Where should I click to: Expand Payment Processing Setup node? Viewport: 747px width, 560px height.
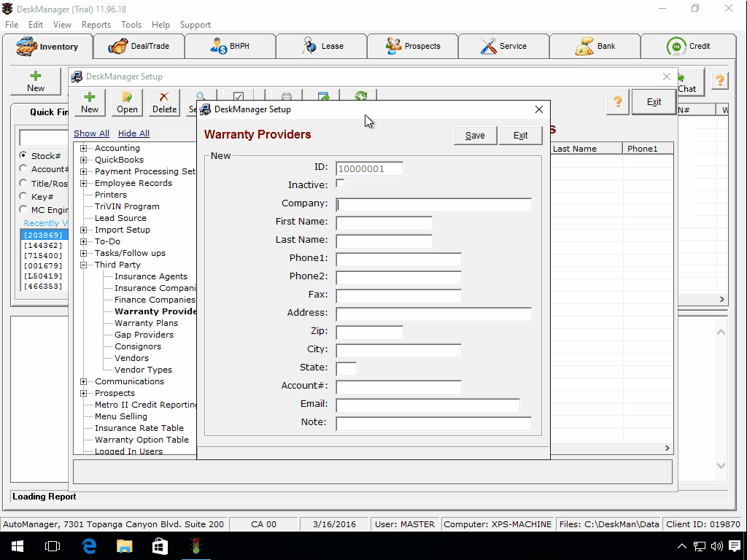[83, 171]
